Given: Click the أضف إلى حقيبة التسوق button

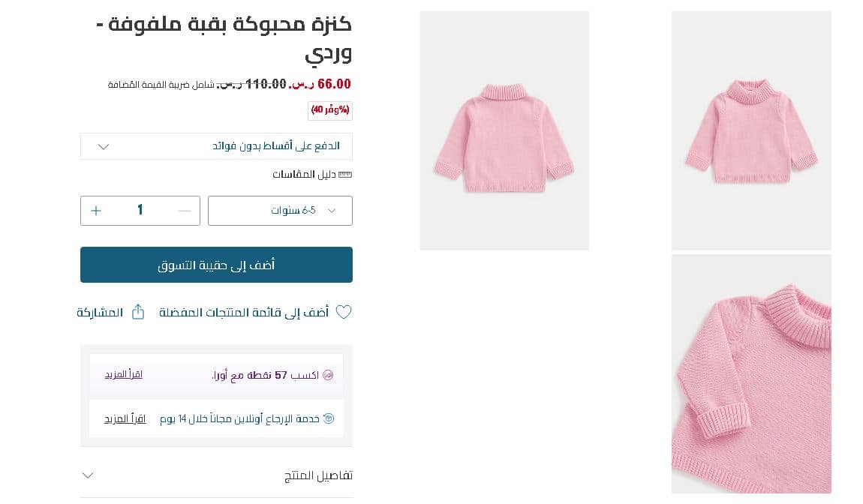Looking at the screenshot, I should coord(216,265).
